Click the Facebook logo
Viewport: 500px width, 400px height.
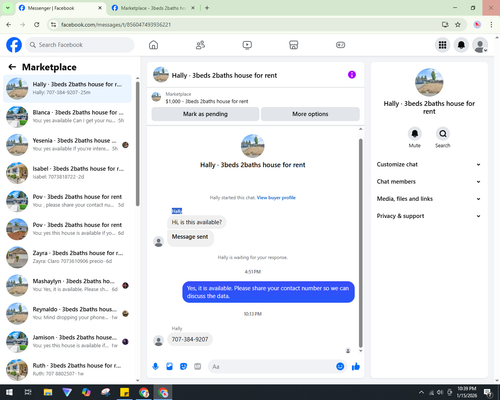tap(14, 45)
